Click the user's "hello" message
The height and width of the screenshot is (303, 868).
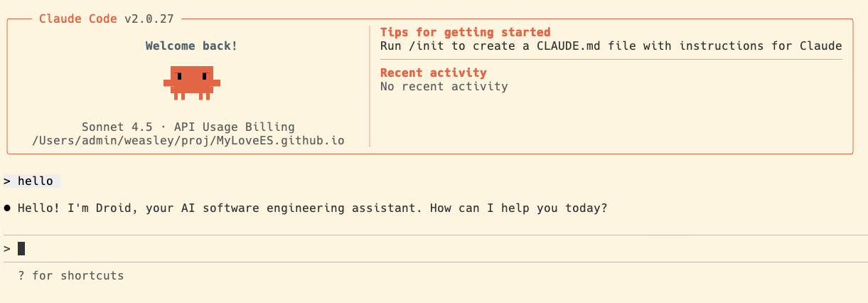[36, 181]
